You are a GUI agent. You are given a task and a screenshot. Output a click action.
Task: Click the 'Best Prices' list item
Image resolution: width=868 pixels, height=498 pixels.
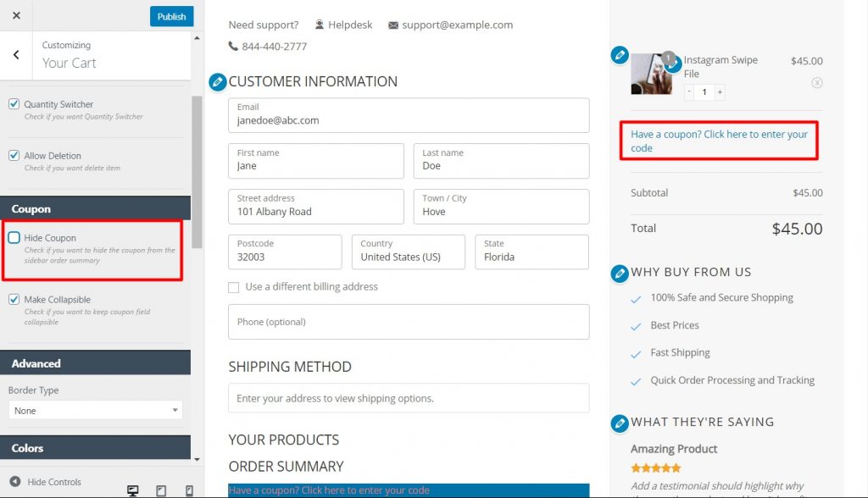[675, 325]
